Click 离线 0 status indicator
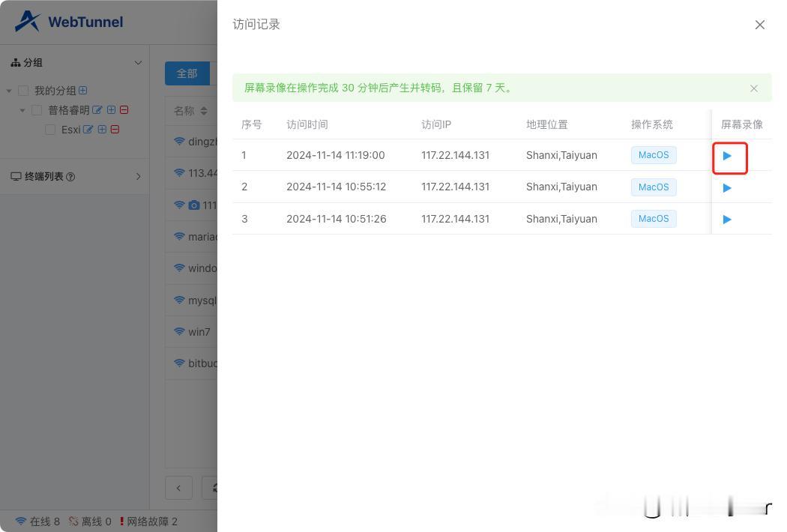787x532 pixels. click(x=90, y=522)
